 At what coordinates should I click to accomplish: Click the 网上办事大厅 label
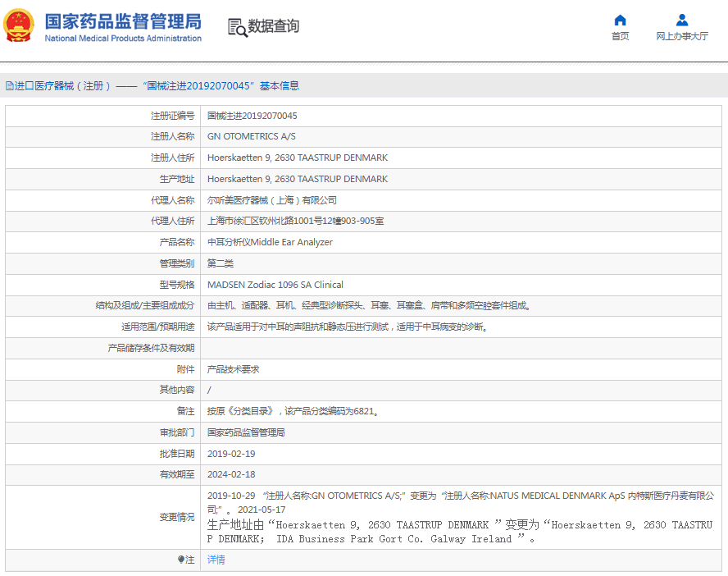point(681,36)
